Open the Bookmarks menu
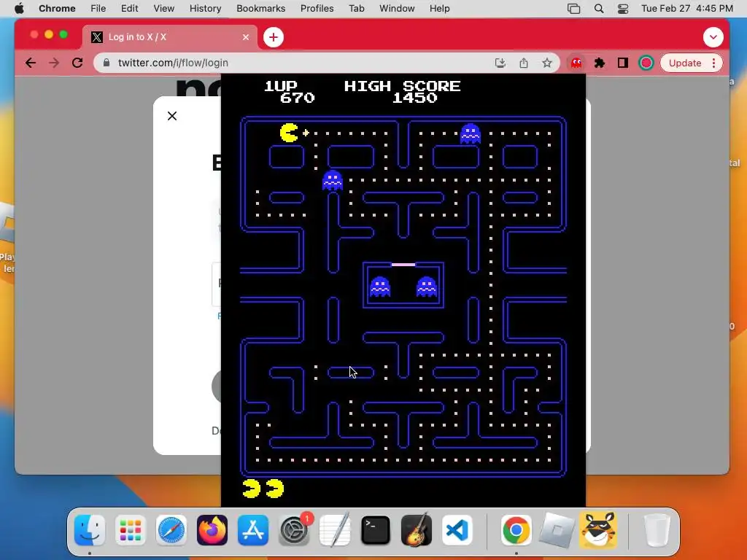The width and height of the screenshot is (747, 560). tap(260, 9)
